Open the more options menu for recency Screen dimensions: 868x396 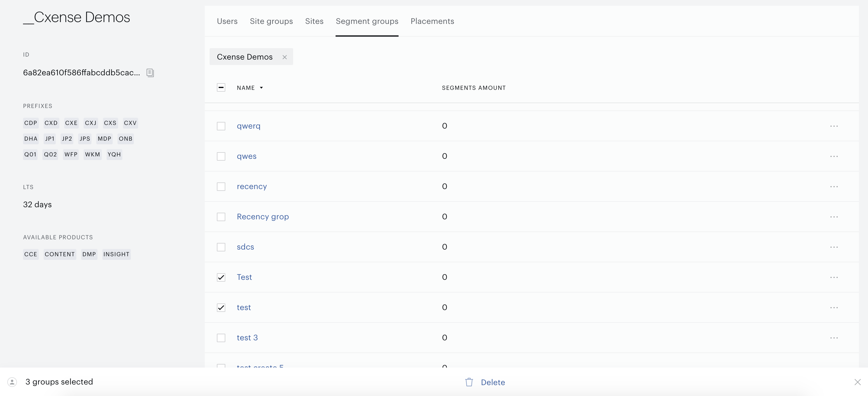pos(834,187)
